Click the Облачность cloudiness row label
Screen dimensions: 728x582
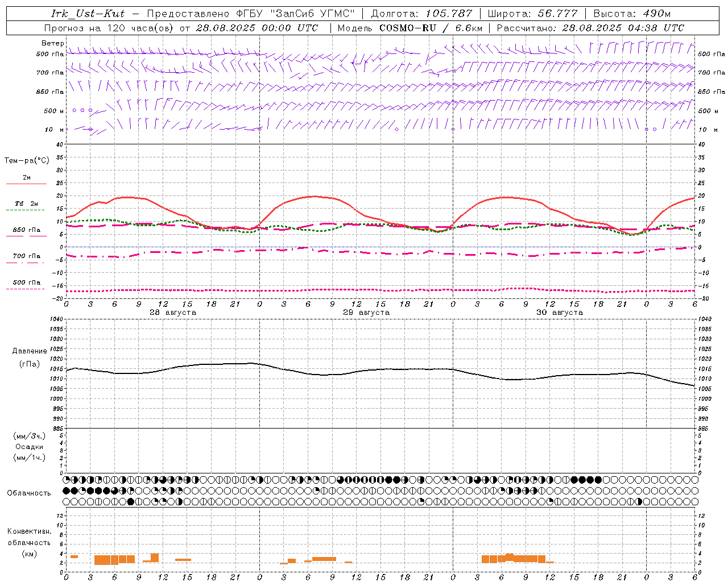[29, 493]
